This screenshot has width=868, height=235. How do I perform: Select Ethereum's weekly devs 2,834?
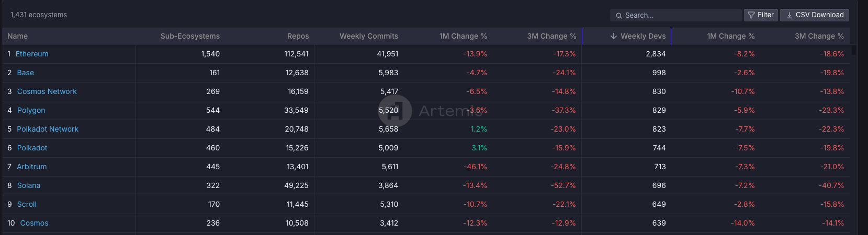pos(656,54)
